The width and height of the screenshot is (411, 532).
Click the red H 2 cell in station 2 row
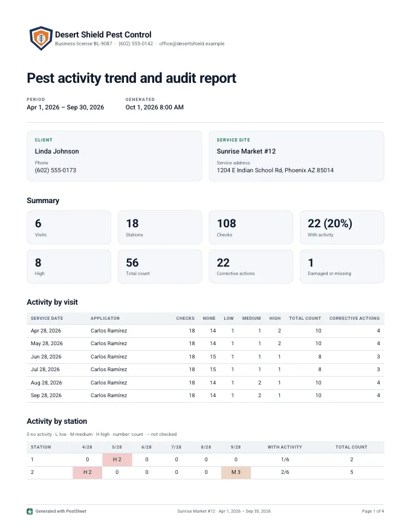pyautogui.click(x=88, y=472)
